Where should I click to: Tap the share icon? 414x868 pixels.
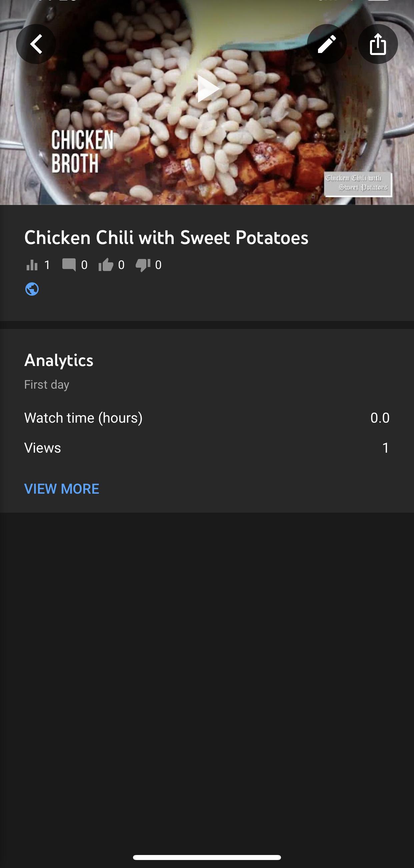378,44
